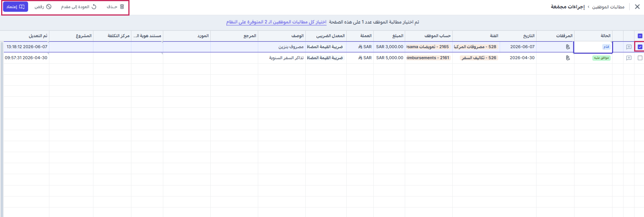644x217 pixels.
Task: Uncheck the checkbox for the 2026-06-07 row
Action: click(x=640, y=47)
